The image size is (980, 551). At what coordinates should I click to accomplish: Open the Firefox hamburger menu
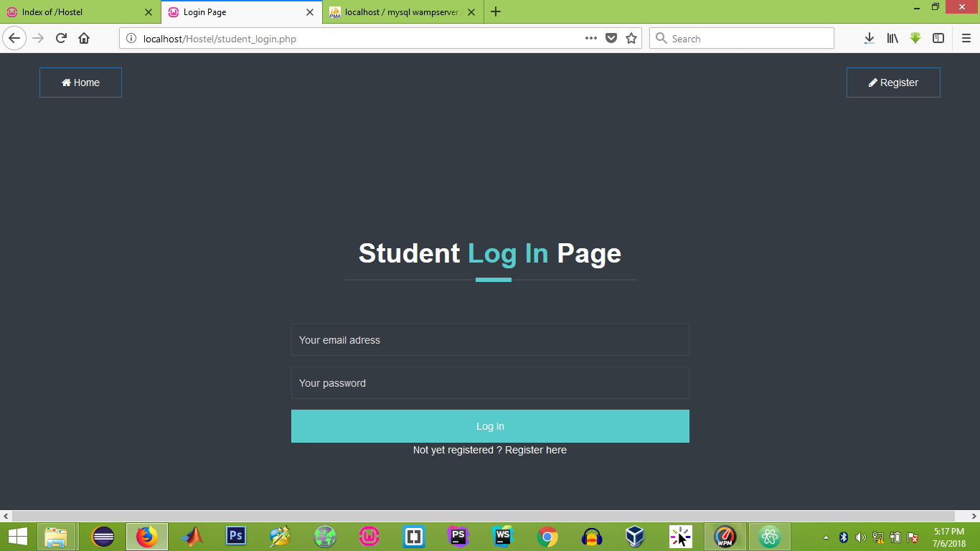point(965,38)
